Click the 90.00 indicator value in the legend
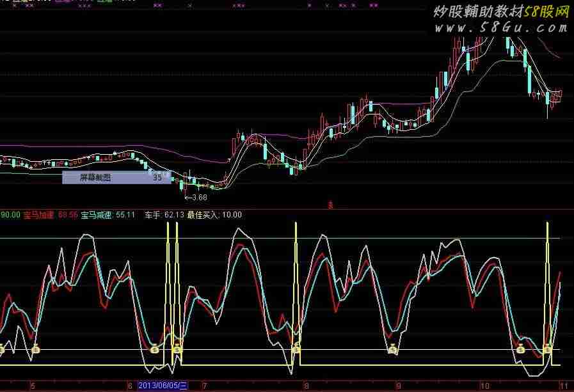Viewport: 574px width, 392px height. point(10,215)
